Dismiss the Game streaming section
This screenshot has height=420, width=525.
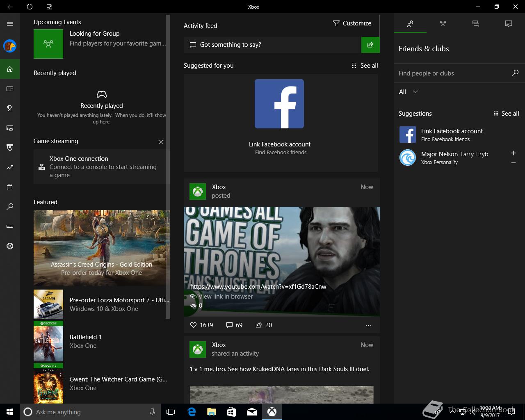[161, 142]
